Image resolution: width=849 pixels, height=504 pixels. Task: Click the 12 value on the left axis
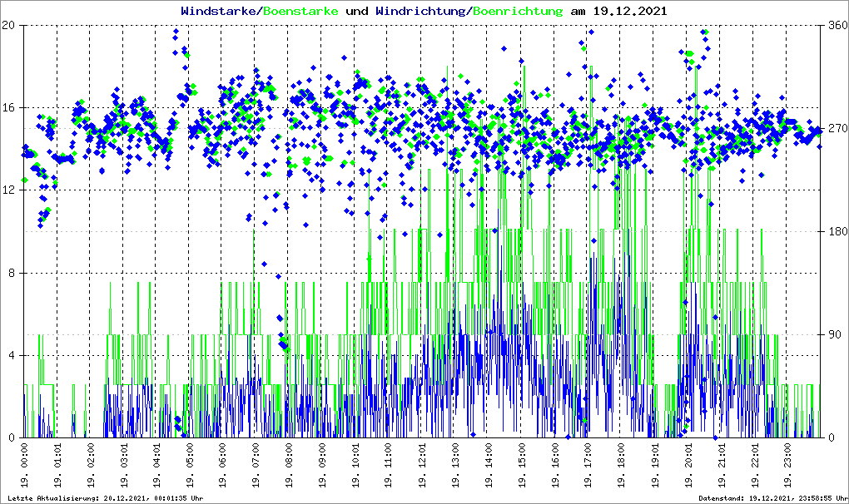[9, 190]
